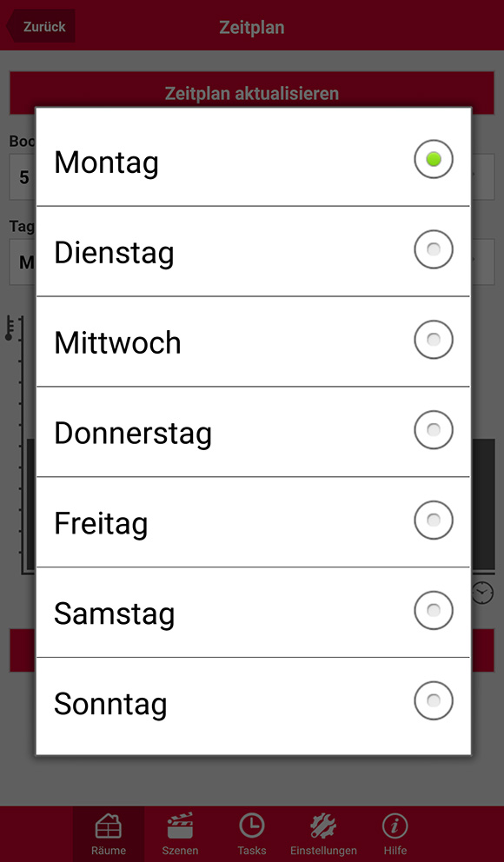
Task: Click the thermometer icon on chart axis
Action: pos(10,328)
